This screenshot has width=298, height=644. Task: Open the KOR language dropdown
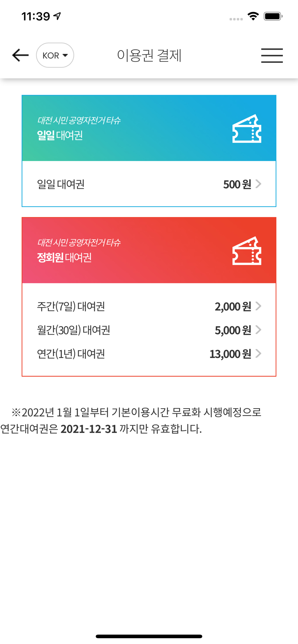click(55, 55)
